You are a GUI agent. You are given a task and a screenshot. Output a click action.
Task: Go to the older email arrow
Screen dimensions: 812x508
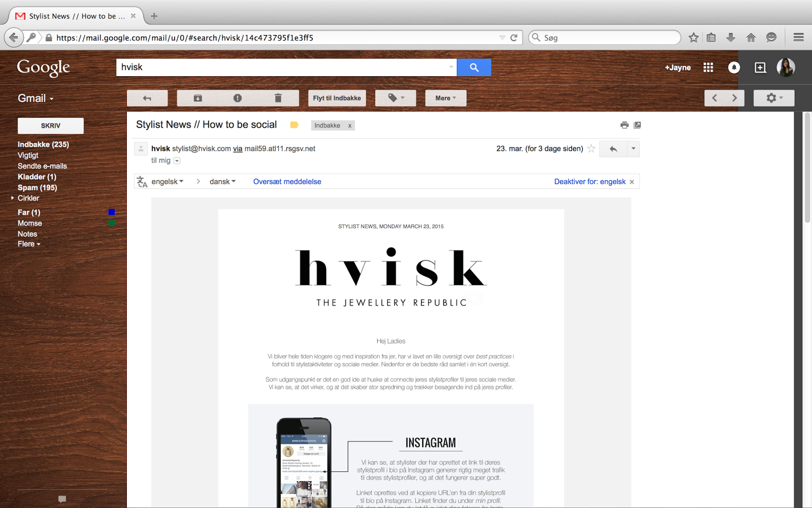tap(734, 98)
